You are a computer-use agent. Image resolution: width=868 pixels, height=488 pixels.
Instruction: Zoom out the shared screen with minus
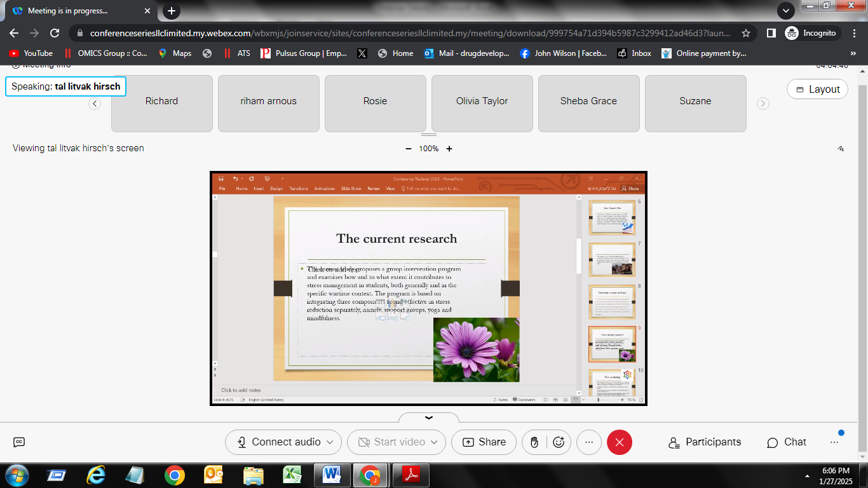(409, 149)
